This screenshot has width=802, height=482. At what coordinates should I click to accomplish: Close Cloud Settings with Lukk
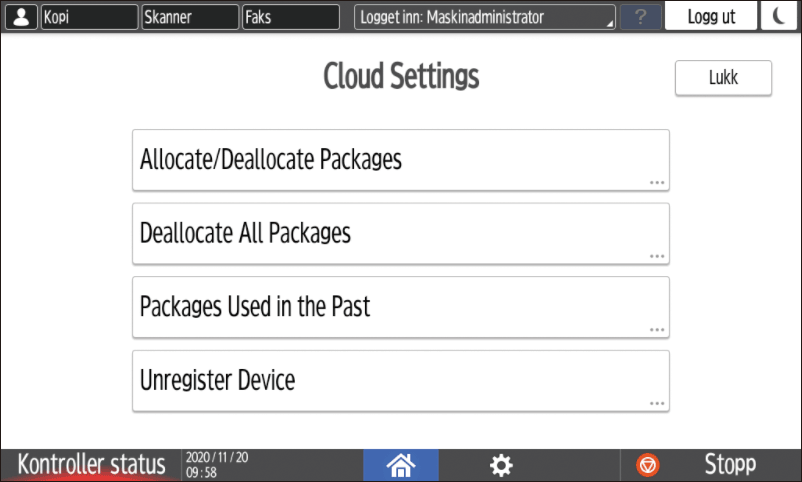(723, 78)
